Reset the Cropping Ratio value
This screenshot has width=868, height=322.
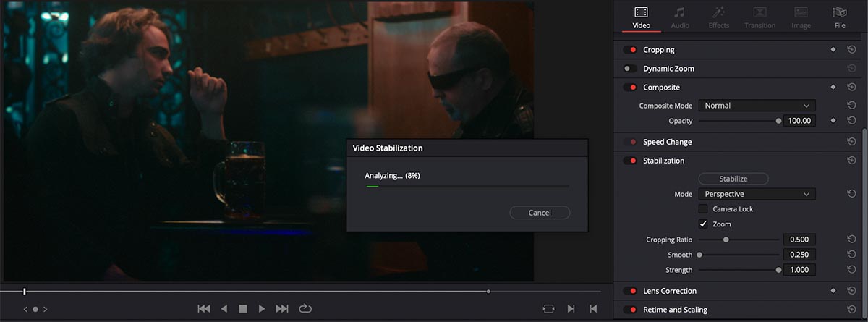(851, 240)
